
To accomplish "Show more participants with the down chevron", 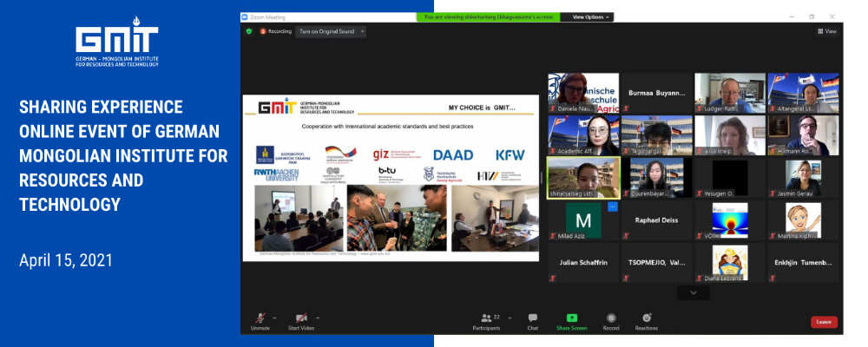I will (693, 292).
